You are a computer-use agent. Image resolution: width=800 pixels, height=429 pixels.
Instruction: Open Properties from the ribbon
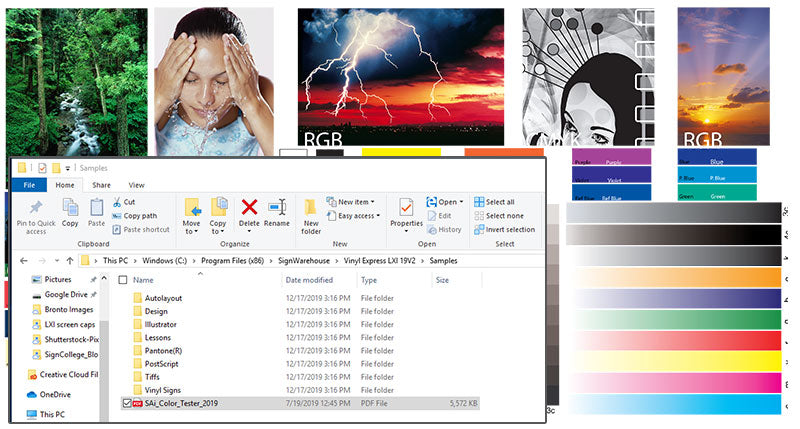406,208
